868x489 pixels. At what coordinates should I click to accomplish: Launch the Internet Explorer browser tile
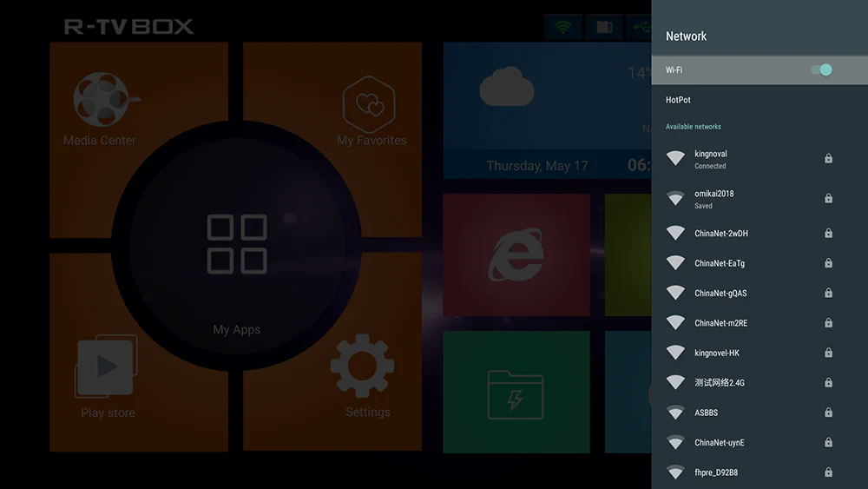coord(516,254)
